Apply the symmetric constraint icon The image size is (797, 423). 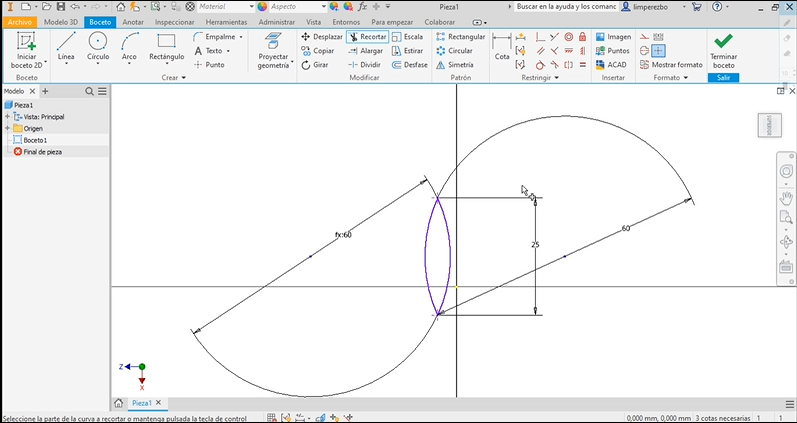569,65
